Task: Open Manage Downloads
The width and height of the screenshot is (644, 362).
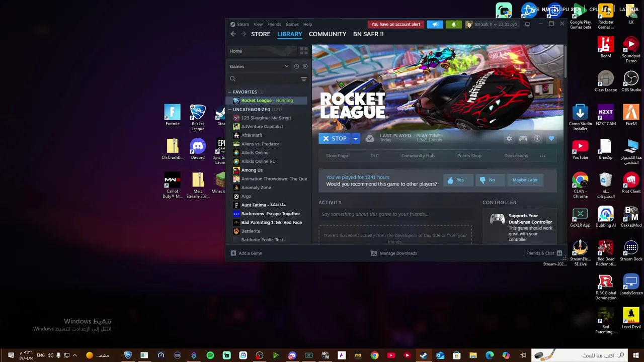Action: (x=394, y=253)
